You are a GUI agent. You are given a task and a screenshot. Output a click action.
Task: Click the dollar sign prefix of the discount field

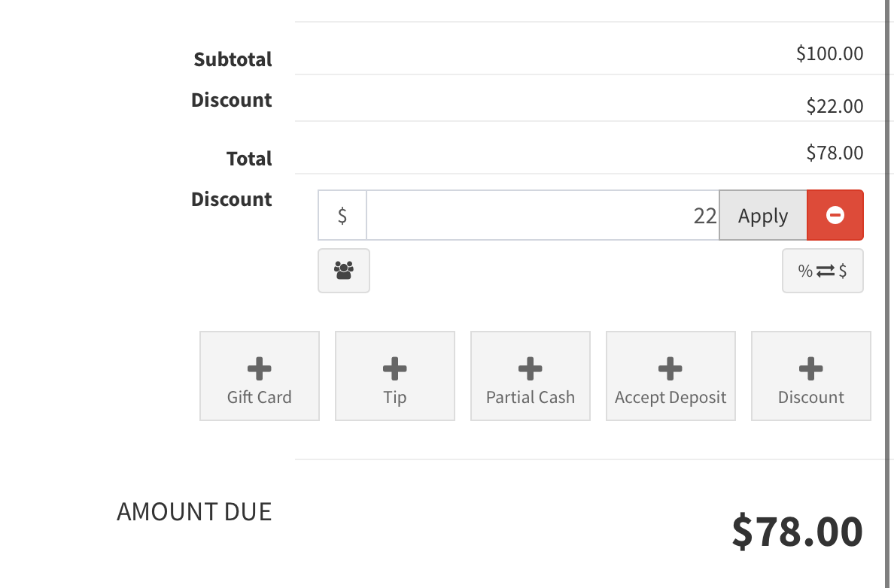342,215
